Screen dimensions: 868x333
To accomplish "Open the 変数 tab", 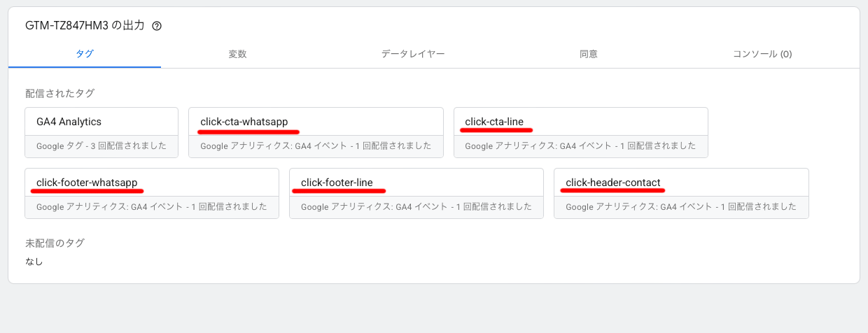I will click(x=237, y=54).
